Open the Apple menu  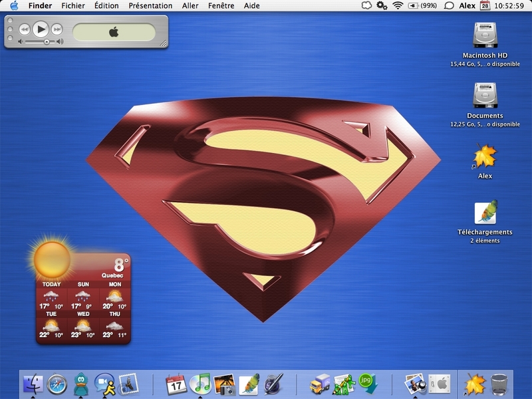click(x=14, y=5)
